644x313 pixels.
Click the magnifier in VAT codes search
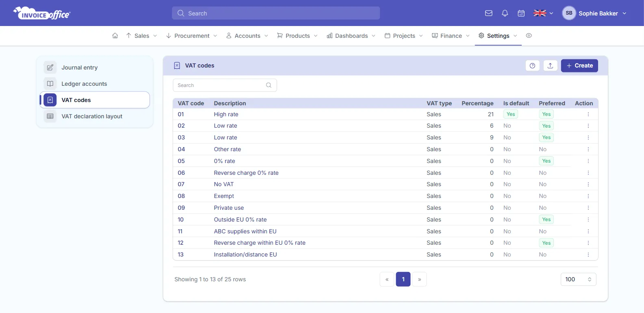tap(269, 85)
